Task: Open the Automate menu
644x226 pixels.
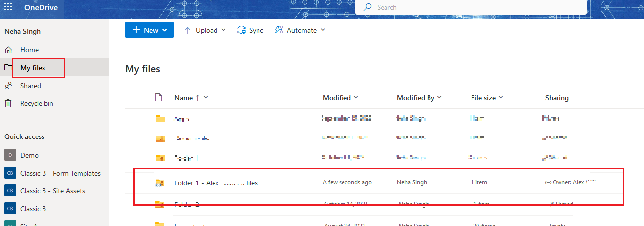Action: click(x=300, y=30)
